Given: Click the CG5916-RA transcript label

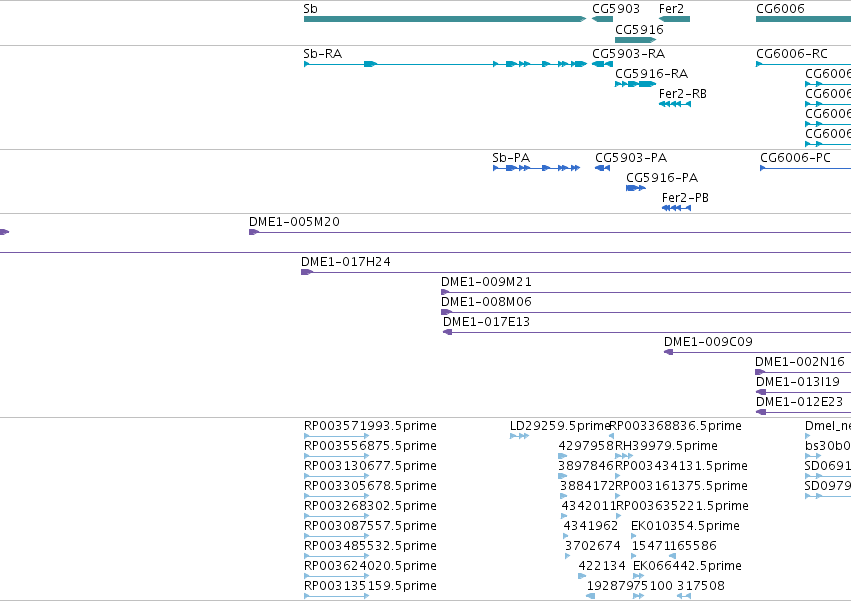Looking at the screenshot, I should [x=651, y=73].
